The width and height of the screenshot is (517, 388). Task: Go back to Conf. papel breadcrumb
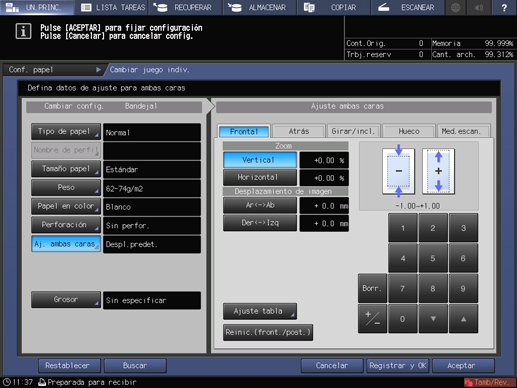[x=55, y=70]
